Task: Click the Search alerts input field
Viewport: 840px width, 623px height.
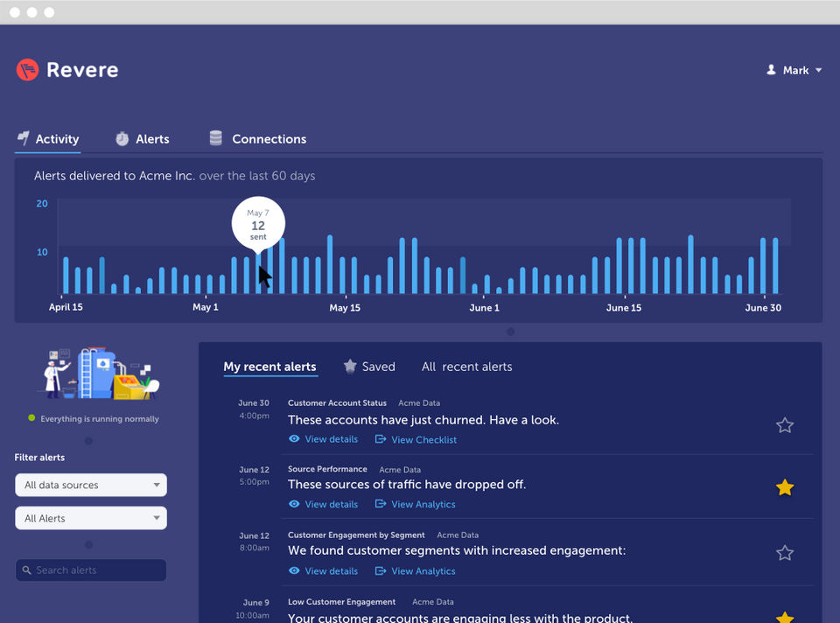Action: click(x=91, y=570)
